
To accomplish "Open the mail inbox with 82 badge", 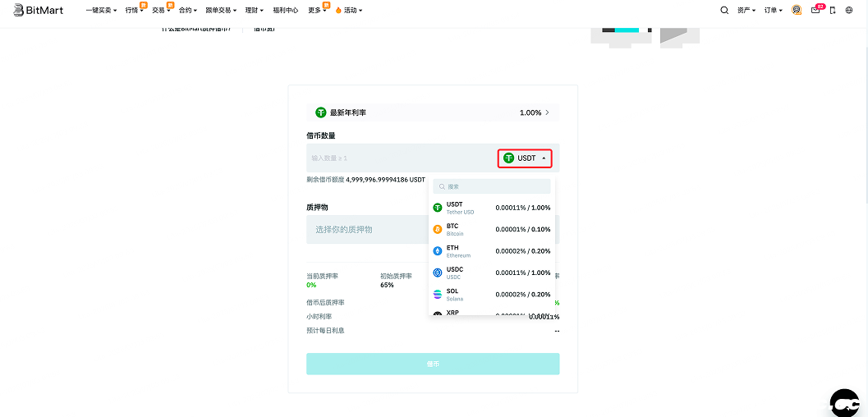I will click(x=815, y=11).
